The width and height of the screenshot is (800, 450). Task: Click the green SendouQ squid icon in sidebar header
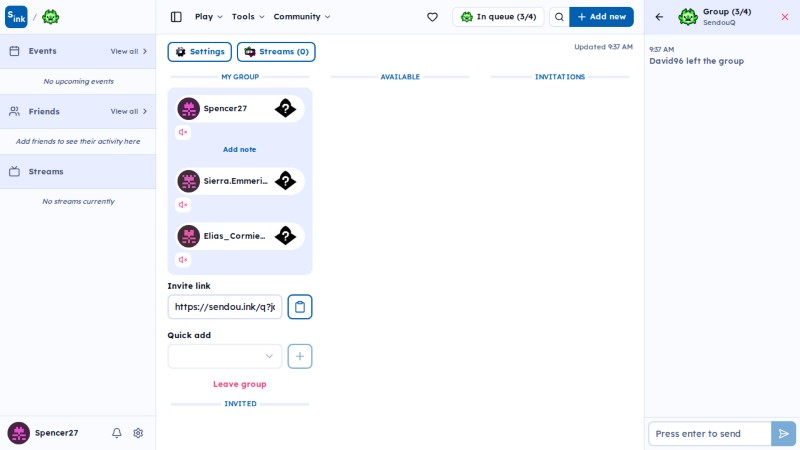click(x=51, y=17)
